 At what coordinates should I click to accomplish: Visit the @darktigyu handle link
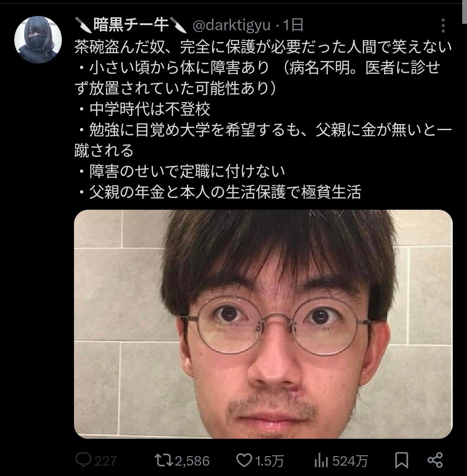pyautogui.click(x=231, y=25)
